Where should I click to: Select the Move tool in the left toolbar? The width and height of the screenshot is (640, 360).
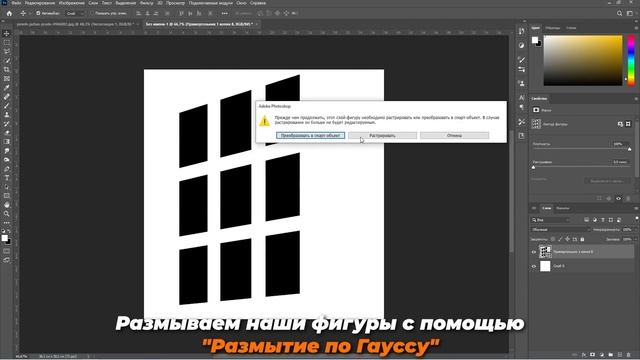coord(7,33)
